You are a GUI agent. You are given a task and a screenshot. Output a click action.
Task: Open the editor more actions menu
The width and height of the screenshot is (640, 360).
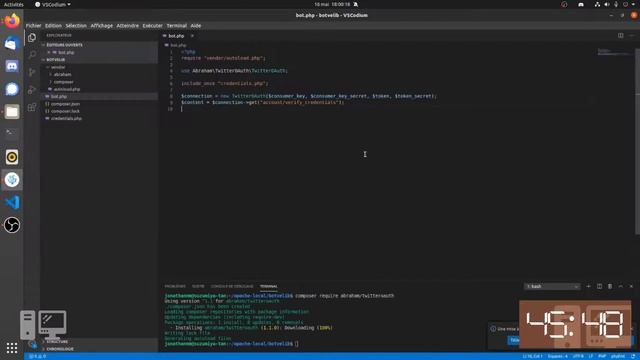tap(631, 36)
